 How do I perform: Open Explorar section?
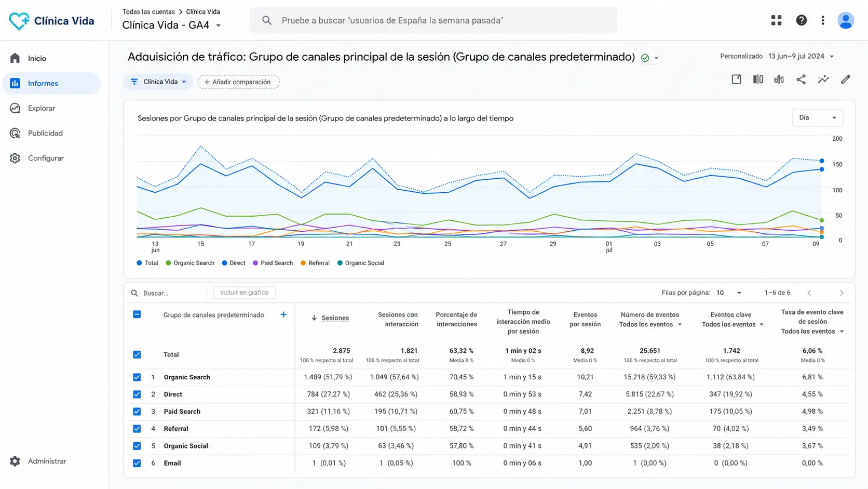pyautogui.click(x=52, y=108)
